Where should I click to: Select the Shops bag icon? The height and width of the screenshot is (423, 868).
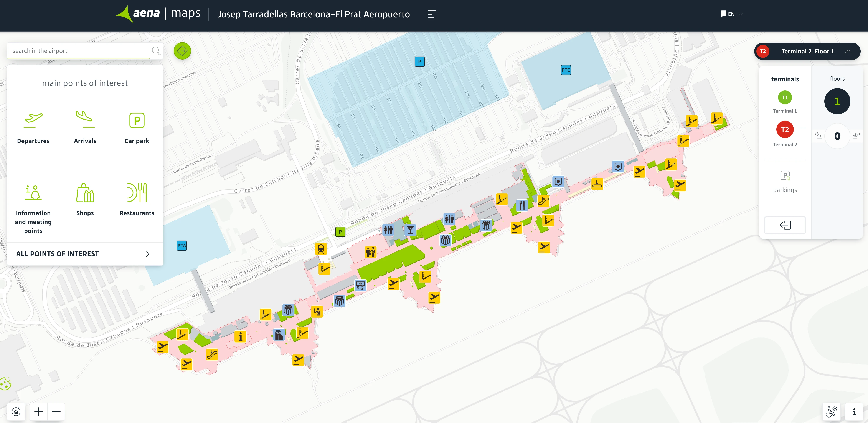(85, 193)
